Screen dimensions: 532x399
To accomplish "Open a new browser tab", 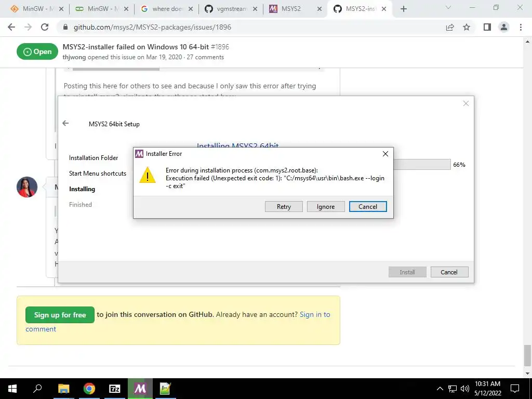I will click(403, 9).
